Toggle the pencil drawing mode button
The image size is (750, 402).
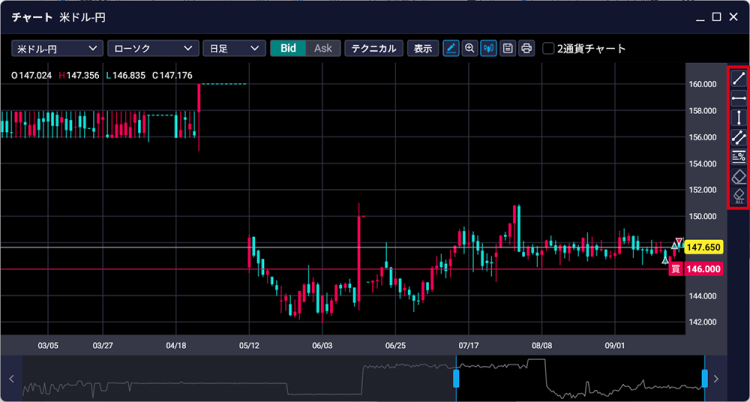(x=451, y=48)
